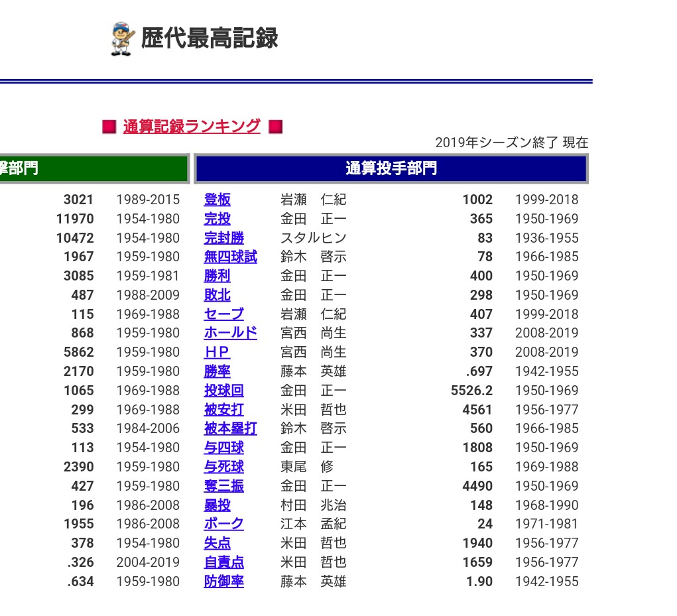Select 藤本 英雄 in the 勝率 row

[314, 371]
